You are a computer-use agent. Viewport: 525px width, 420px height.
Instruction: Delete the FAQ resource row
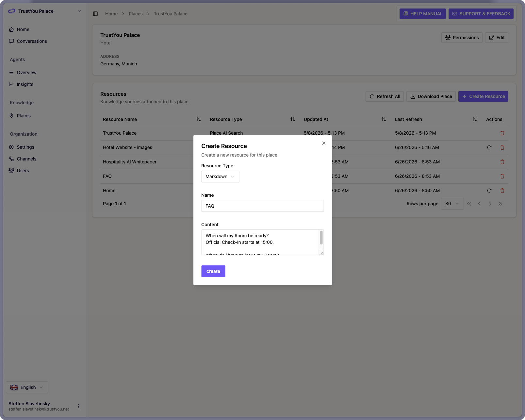click(502, 176)
